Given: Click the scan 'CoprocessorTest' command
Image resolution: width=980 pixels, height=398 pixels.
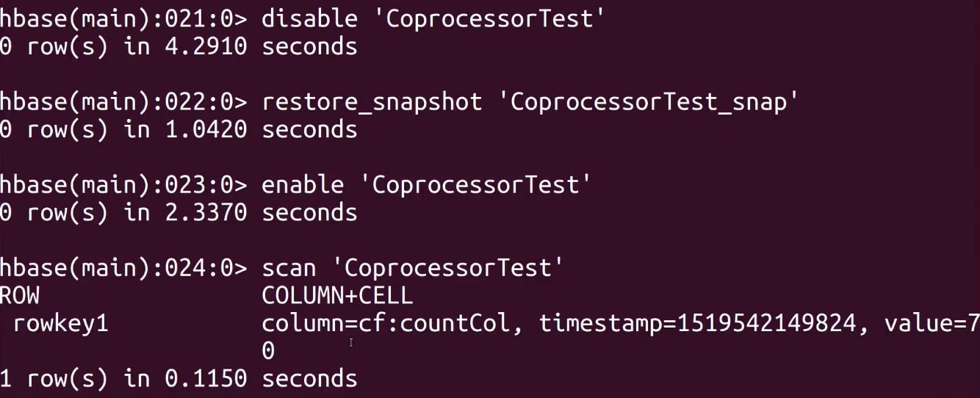Looking at the screenshot, I should (412, 268).
